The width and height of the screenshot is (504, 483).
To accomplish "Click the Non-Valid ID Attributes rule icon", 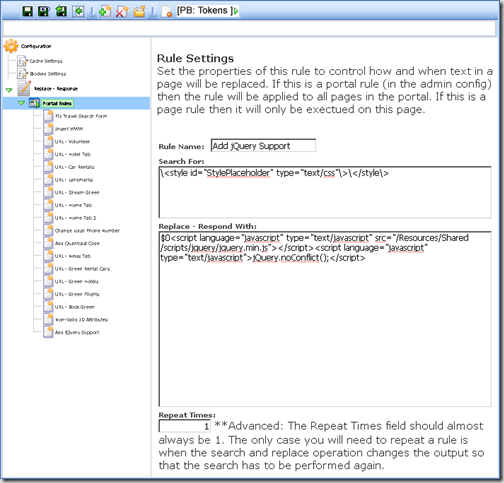I will pyautogui.click(x=48, y=319).
